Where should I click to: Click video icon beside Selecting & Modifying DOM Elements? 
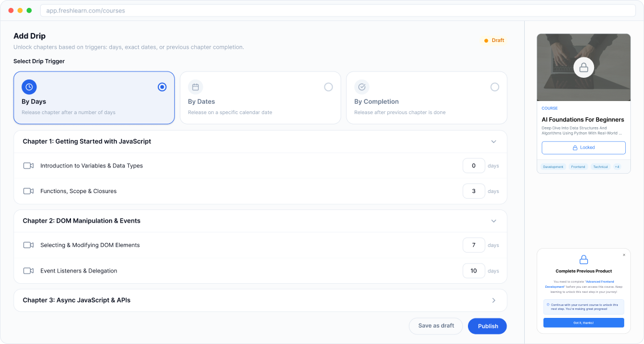[x=28, y=245]
